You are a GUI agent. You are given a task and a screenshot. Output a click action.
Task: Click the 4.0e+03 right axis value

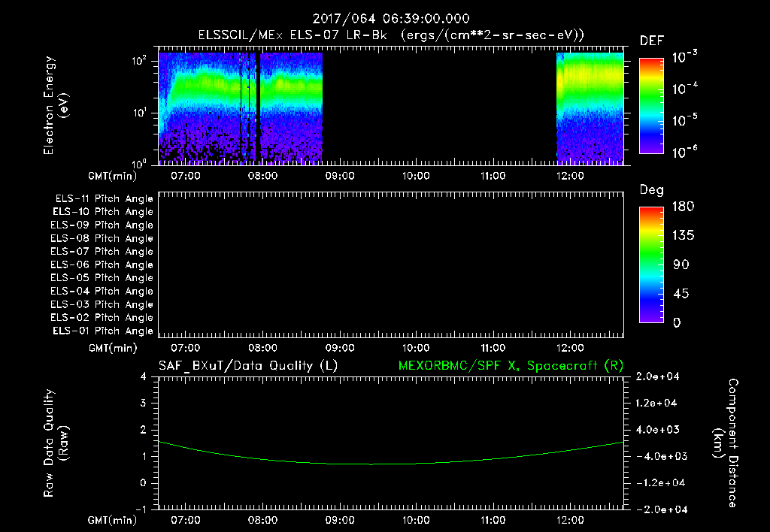point(657,430)
